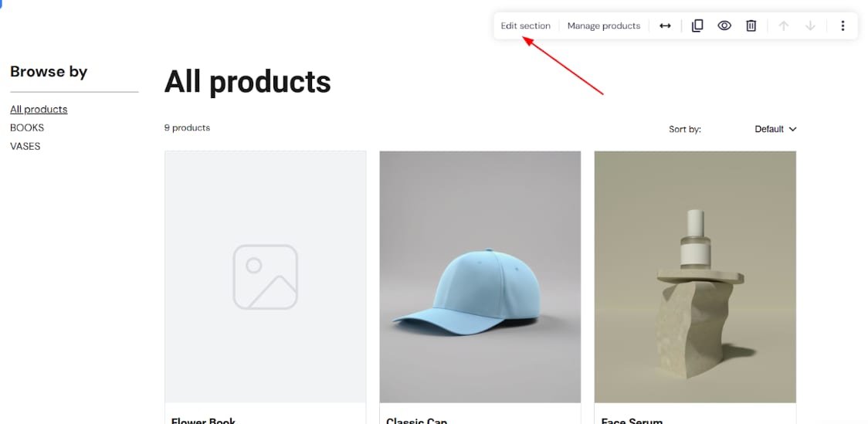Filter by the VASES category
The height and width of the screenshot is (424, 868).
(25, 146)
